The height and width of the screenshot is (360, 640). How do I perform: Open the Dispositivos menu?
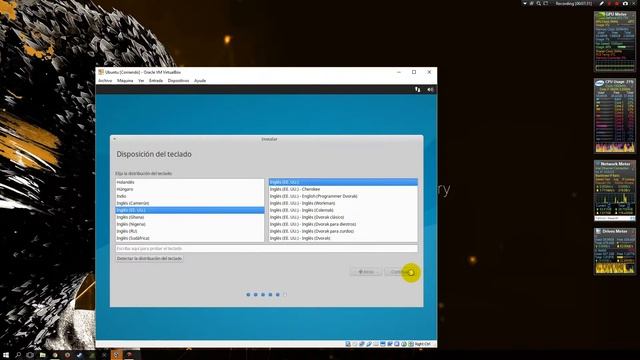coord(178,81)
